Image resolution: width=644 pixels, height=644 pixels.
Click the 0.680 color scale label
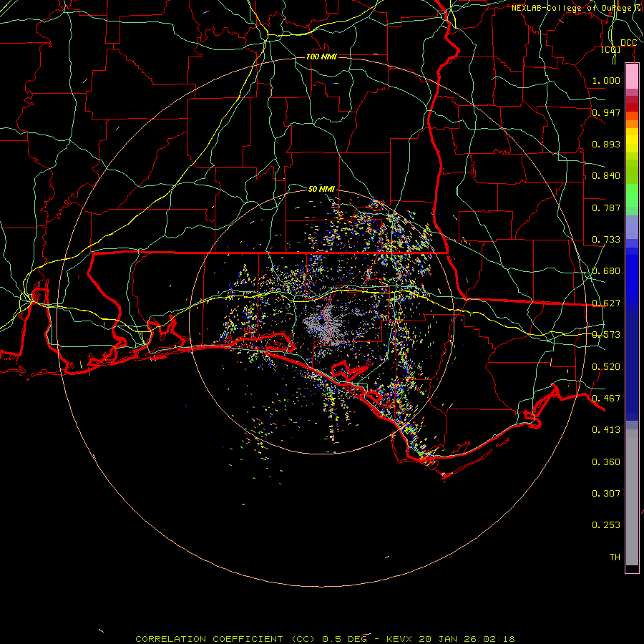click(606, 270)
